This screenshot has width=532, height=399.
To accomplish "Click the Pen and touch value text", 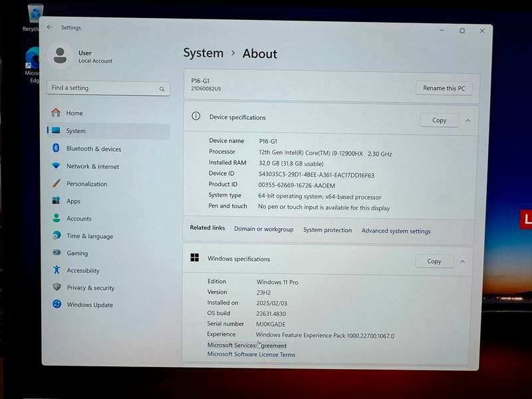I will [324, 207].
